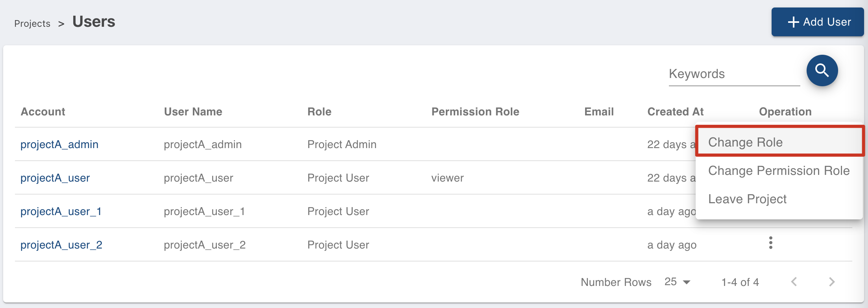
Task: Click the Operation column header
Action: point(785,112)
